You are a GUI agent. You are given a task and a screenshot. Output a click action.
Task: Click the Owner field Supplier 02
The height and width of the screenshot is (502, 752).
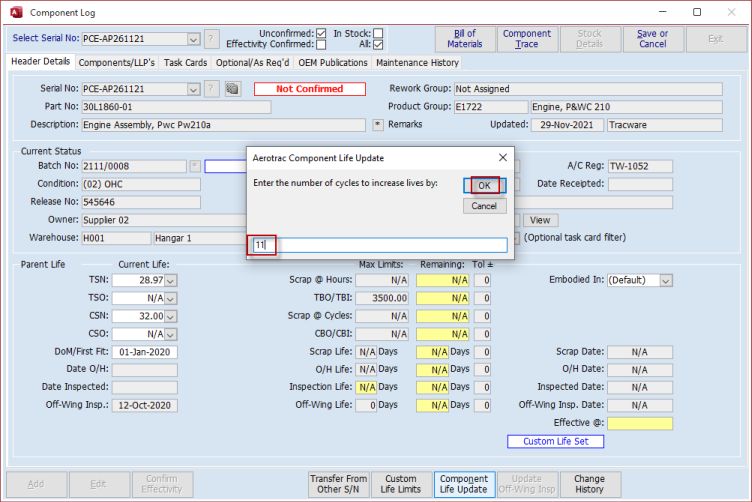[164, 220]
